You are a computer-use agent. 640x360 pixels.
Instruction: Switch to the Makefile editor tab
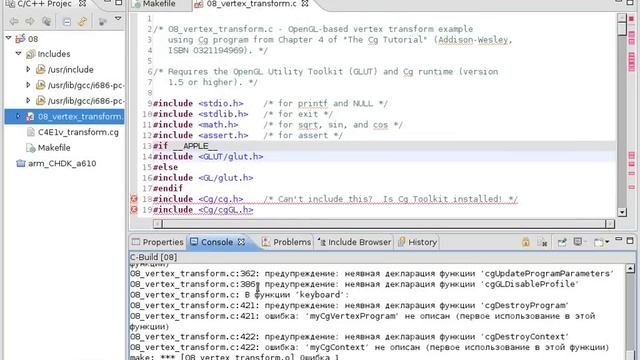click(160, 4)
